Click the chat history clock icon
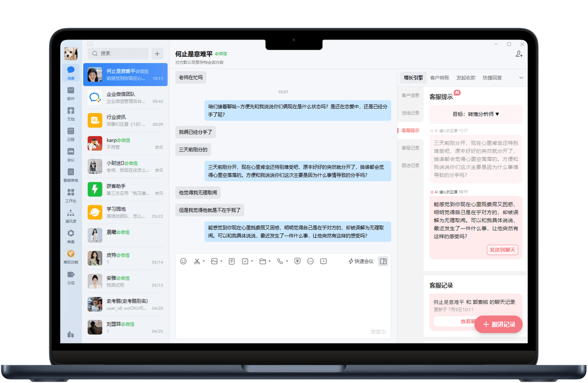Image resolution: width=588 pixels, height=383 pixels. 323,261
